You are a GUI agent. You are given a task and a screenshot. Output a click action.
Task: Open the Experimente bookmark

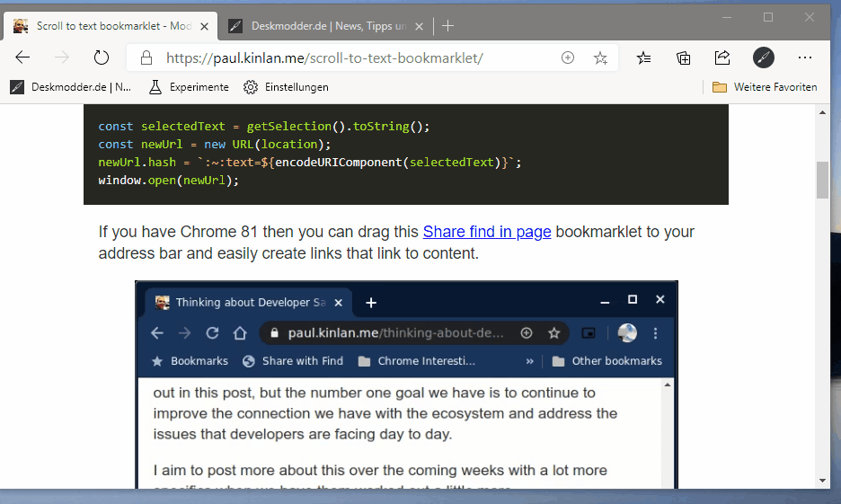pyautogui.click(x=189, y=87)
